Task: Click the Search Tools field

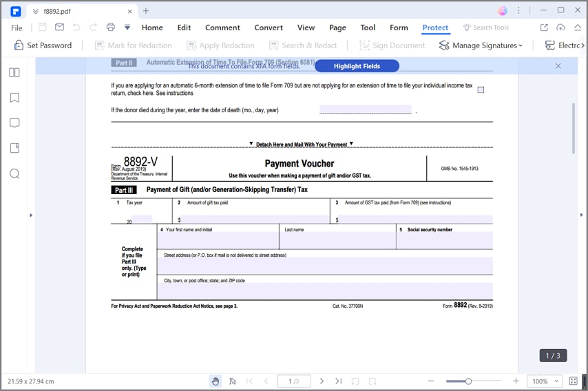Action: (486, 28)
